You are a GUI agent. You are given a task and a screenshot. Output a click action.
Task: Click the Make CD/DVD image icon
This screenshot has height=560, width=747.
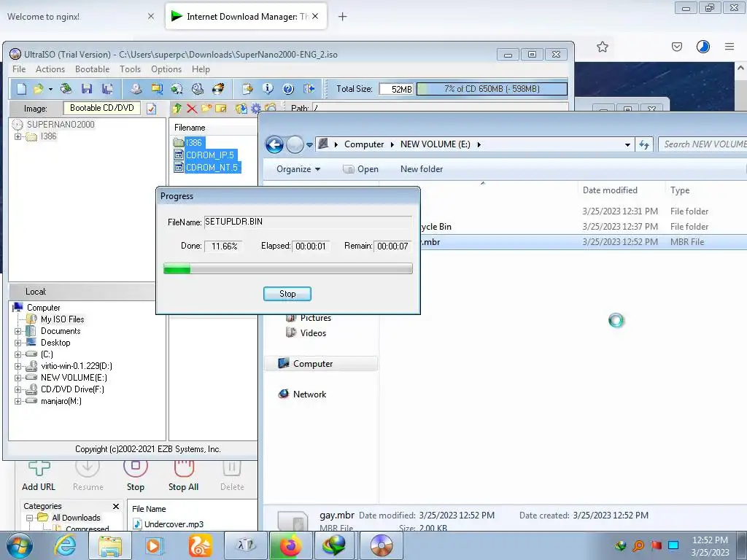point(136,88)
